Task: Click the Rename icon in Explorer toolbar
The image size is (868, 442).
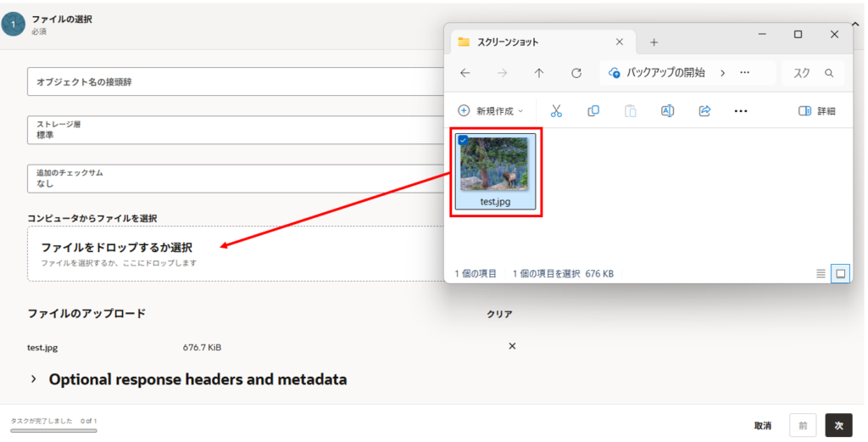Action: click(667, 111)
